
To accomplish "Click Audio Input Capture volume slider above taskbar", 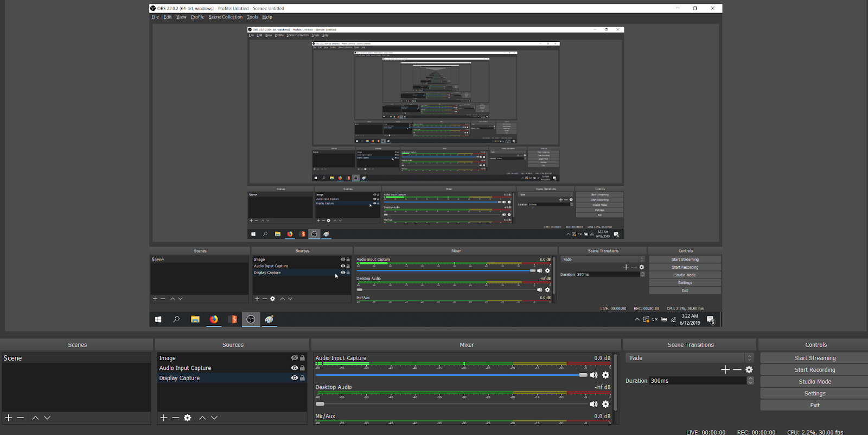I will pos(446,270).
